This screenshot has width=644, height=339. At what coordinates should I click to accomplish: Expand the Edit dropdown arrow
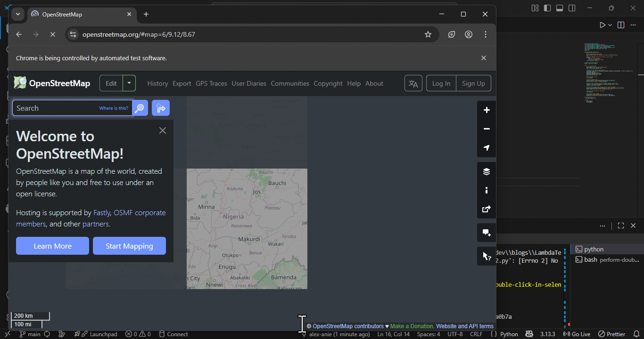click(129, 83)
